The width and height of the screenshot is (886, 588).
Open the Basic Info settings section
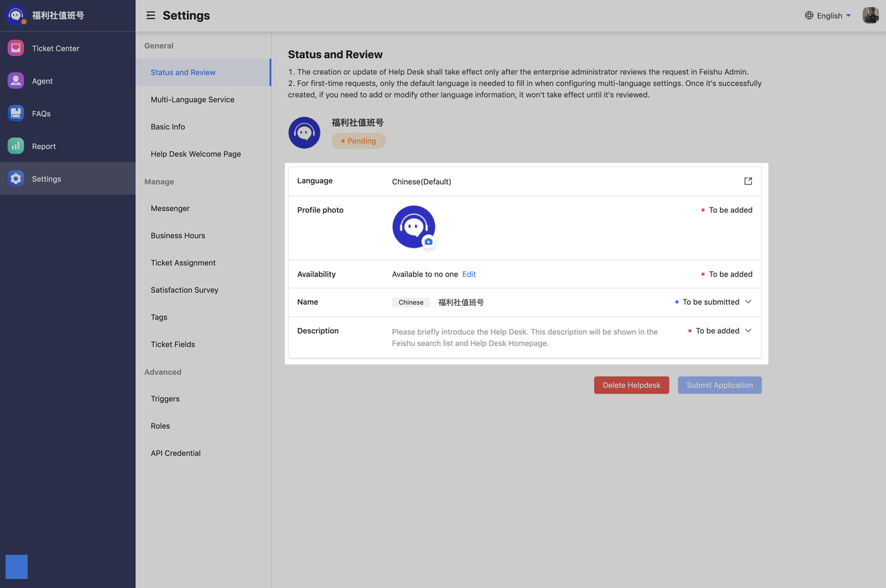[x=169, y=127]
